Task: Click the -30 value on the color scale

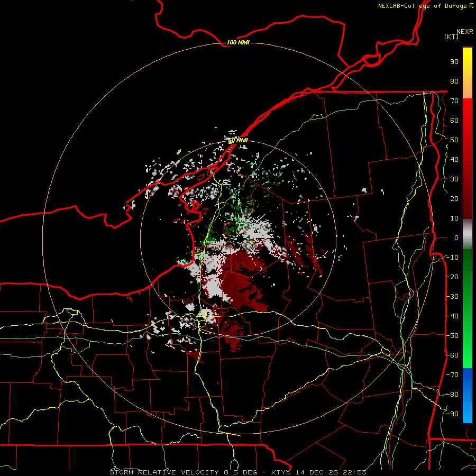Action: 452,297
